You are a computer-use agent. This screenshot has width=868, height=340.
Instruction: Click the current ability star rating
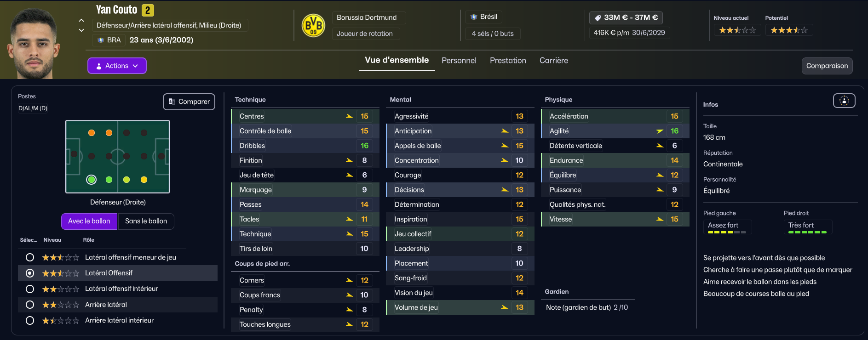(737, 30)
